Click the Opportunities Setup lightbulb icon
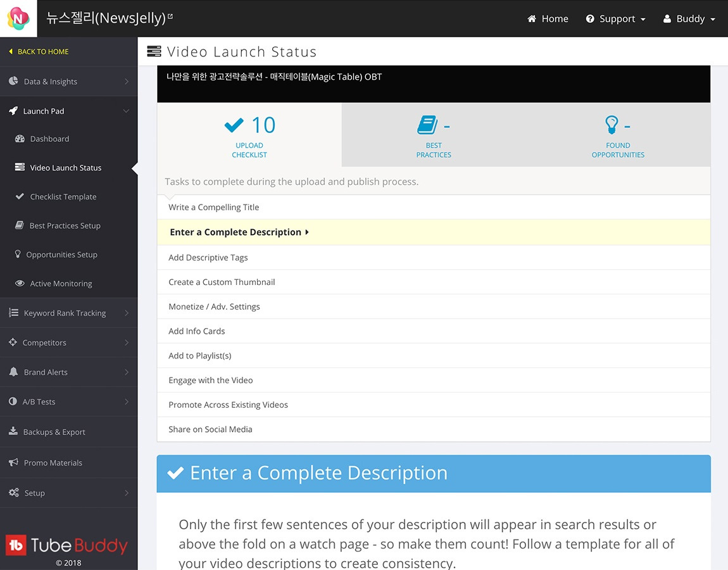The image size is (728, 570). [x=18, y=254]
